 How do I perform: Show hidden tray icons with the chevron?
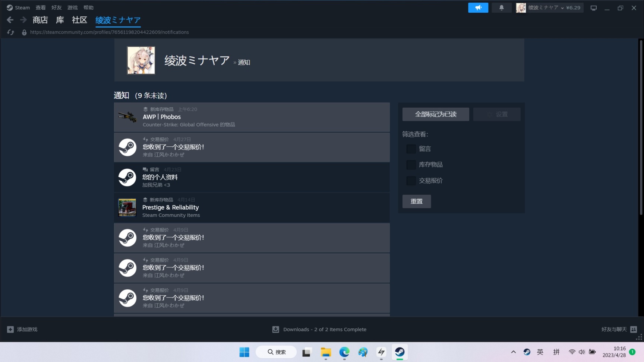click(x=514, y=352)
